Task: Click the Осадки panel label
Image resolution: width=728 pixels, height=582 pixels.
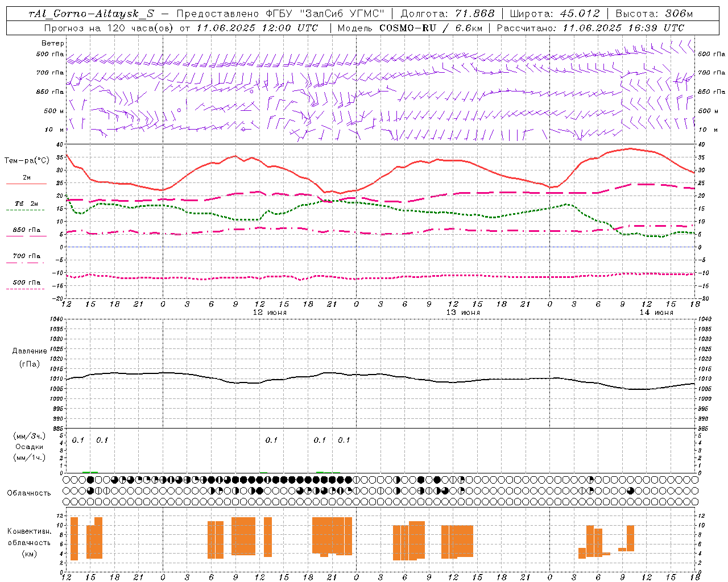Action: click(30, 447)
